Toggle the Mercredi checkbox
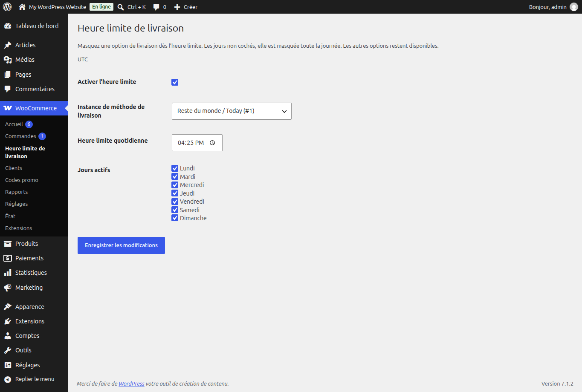This screenshot has width=582, height=392. click(x=175, y=185)
